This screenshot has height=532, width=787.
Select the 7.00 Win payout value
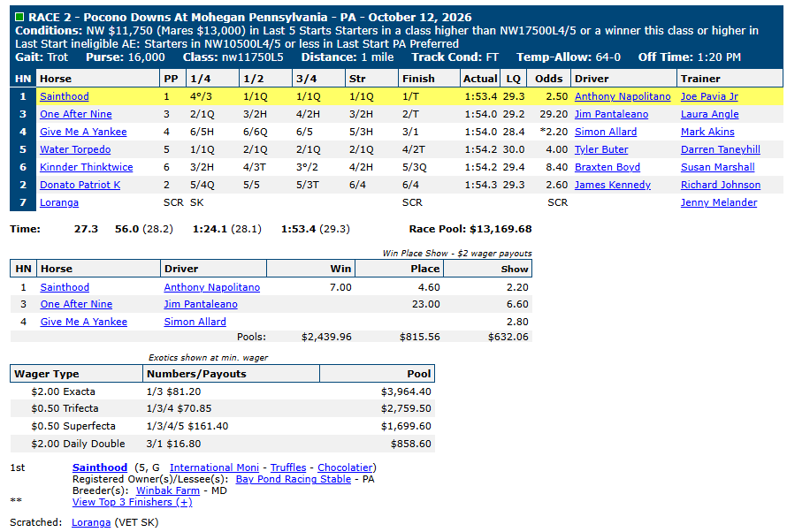click(340, 287)
